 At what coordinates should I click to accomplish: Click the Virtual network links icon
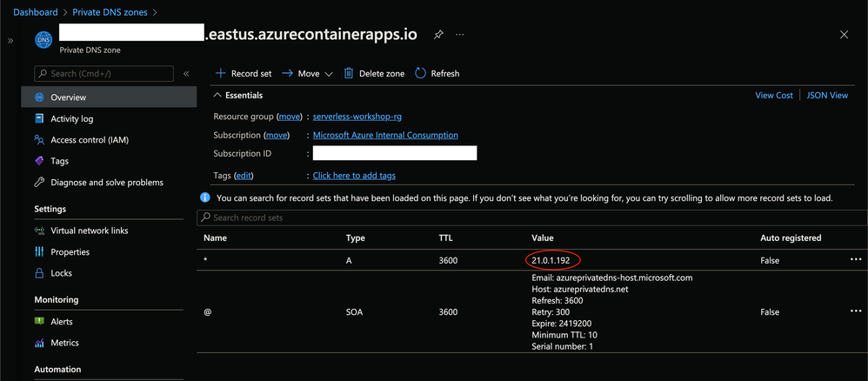point(39,231)
